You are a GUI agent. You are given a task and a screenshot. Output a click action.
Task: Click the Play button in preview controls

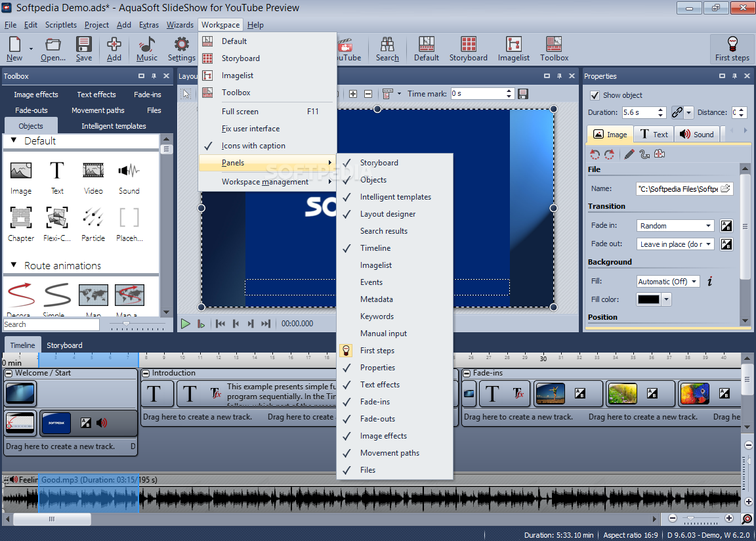pyautogui.click(x=185, y=324)
